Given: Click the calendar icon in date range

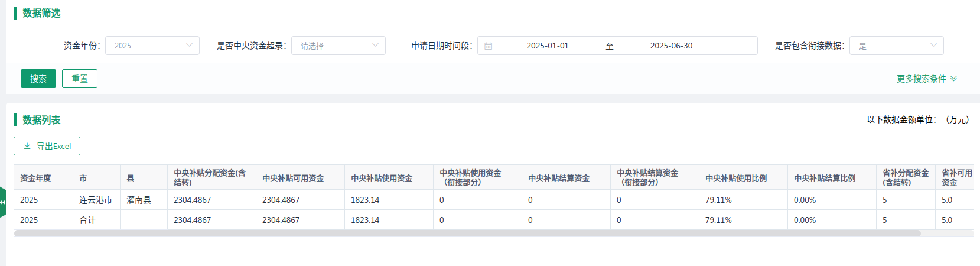Looking at the screenshot, I should tap(489, 46).
